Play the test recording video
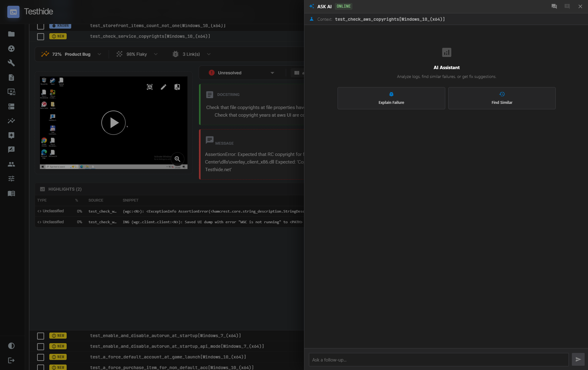Image resolution: width=588 pixels, height=370 pixels. [x=114, y=123]
